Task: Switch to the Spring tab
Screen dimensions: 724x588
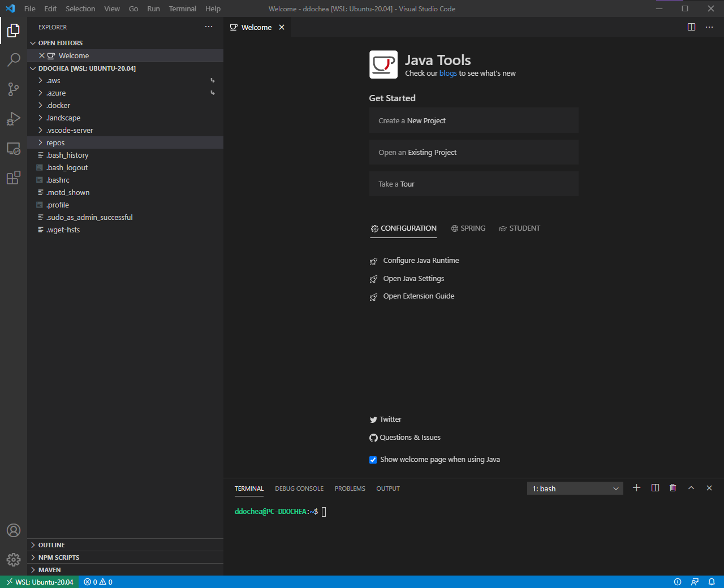Action: pos(468,228)
